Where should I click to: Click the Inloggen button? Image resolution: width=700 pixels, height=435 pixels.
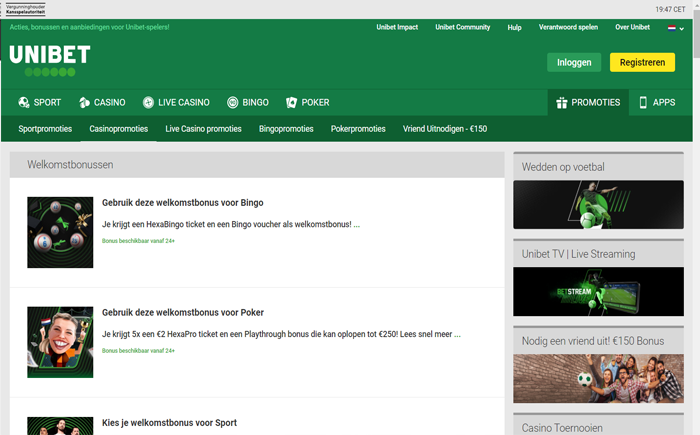point(574,63)
